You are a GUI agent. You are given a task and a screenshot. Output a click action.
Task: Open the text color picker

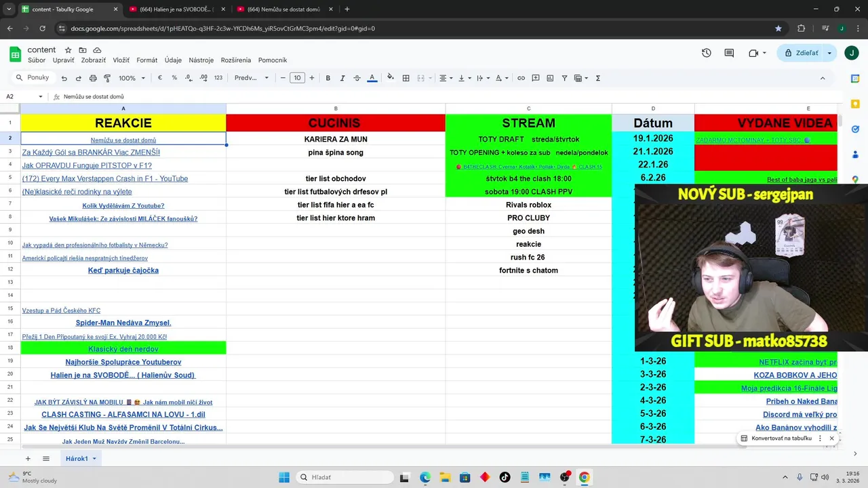click(x=372, y=78)
